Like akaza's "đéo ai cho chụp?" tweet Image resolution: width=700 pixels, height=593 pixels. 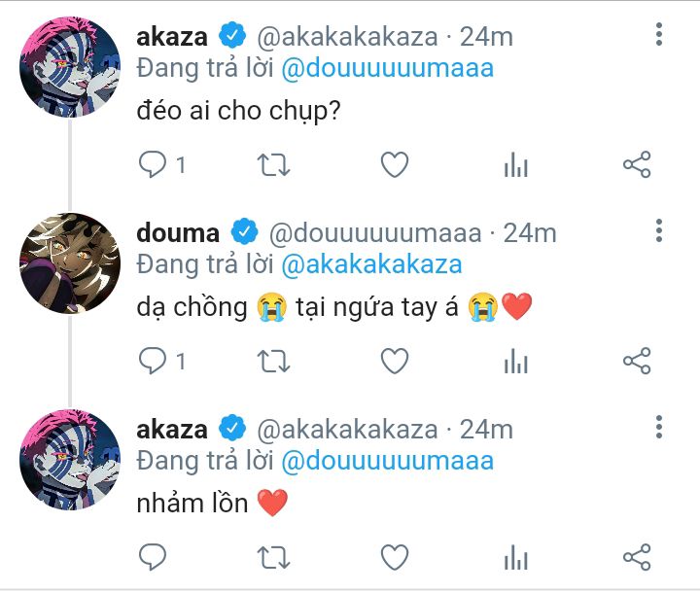tap(395, 164)
